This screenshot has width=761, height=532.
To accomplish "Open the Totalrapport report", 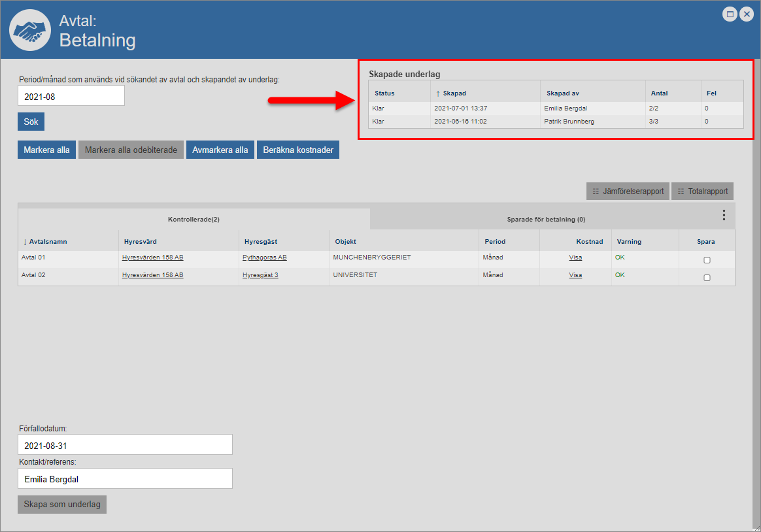I will (702, 191).
